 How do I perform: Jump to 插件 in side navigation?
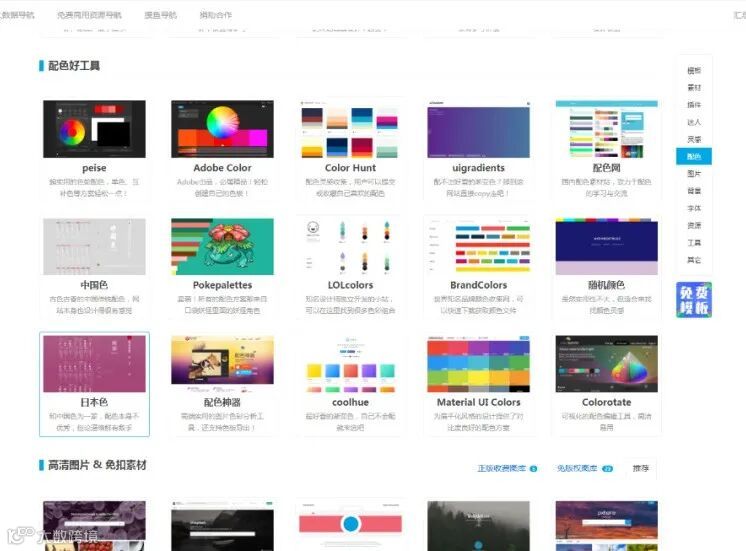click(x=694, y=105)
